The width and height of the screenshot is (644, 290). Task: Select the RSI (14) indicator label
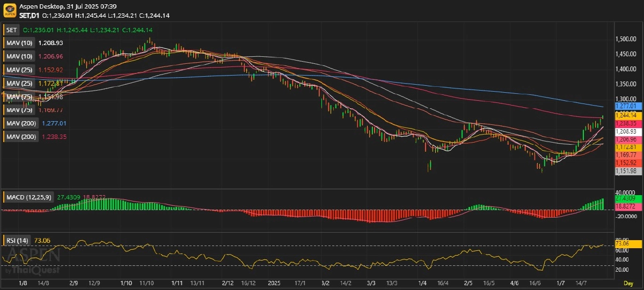pyautogui.click(x=18, y=241)
